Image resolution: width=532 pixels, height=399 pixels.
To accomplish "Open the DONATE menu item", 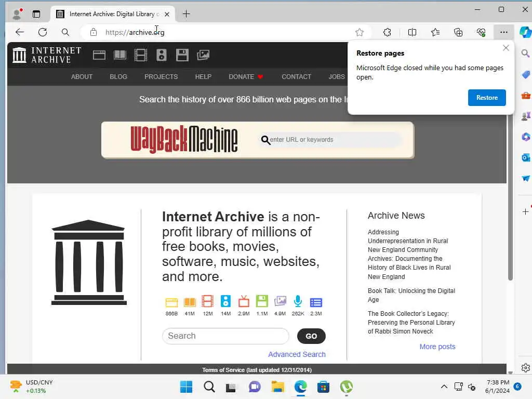I will (246, 77).
